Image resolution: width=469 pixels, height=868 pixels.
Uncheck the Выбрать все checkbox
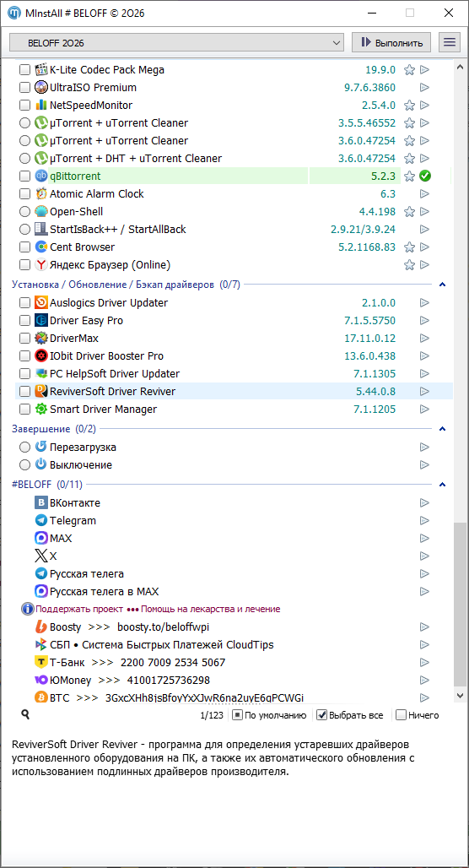[321, 714]
